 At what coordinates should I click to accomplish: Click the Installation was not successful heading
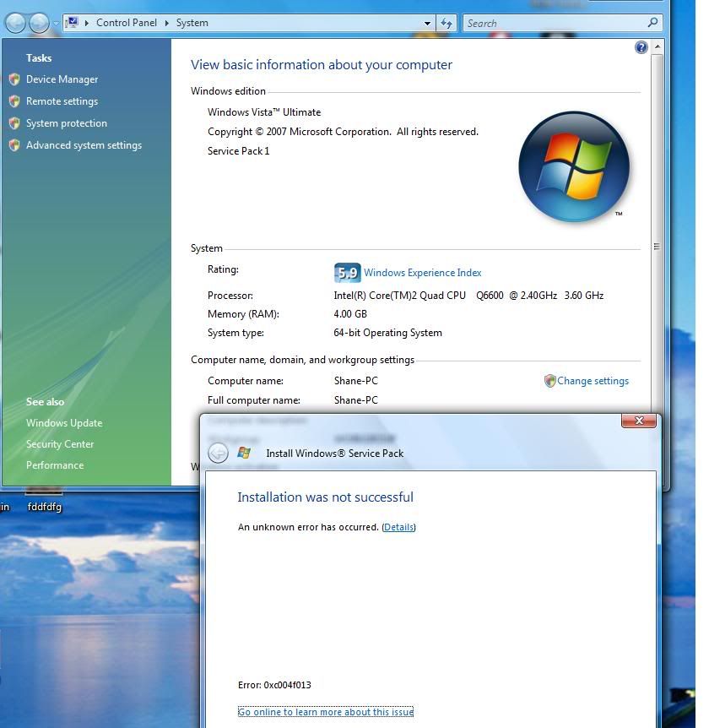click(x=325, y=497)
